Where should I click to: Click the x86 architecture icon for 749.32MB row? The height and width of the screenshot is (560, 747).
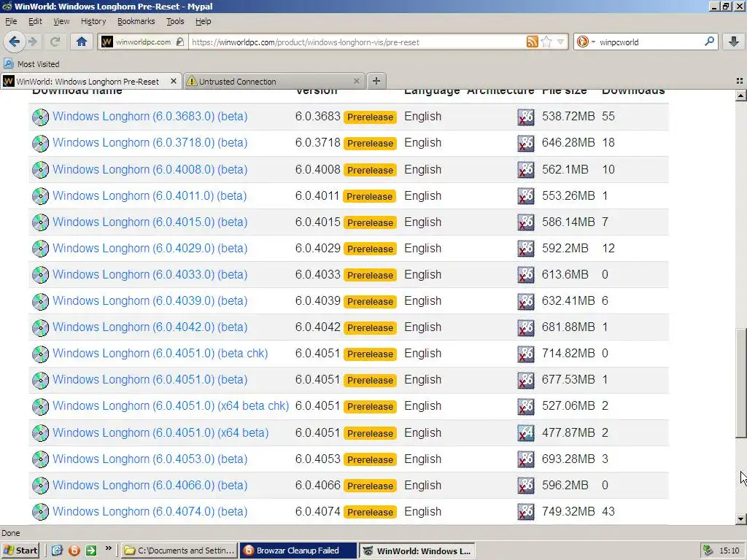coord(526,512)
